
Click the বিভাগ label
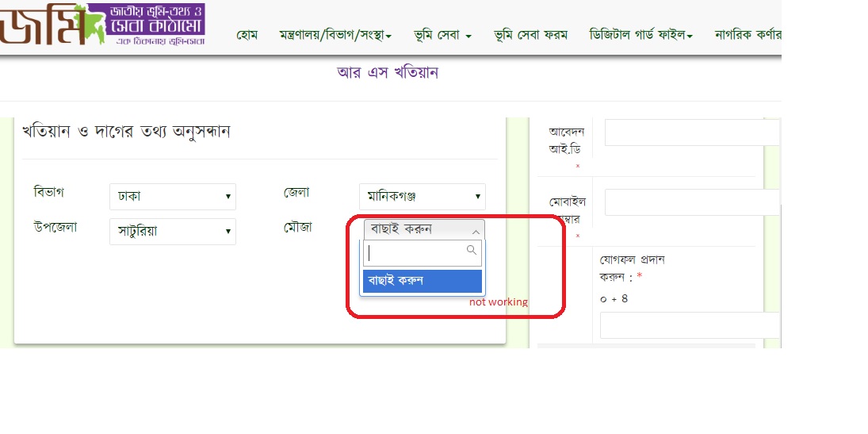[x=48, y=192]
